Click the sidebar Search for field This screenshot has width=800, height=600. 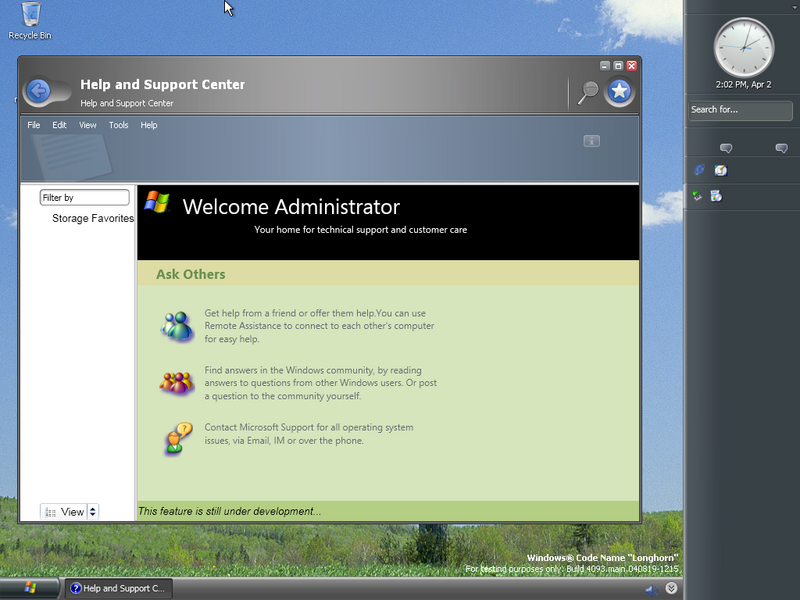(740, 110)
